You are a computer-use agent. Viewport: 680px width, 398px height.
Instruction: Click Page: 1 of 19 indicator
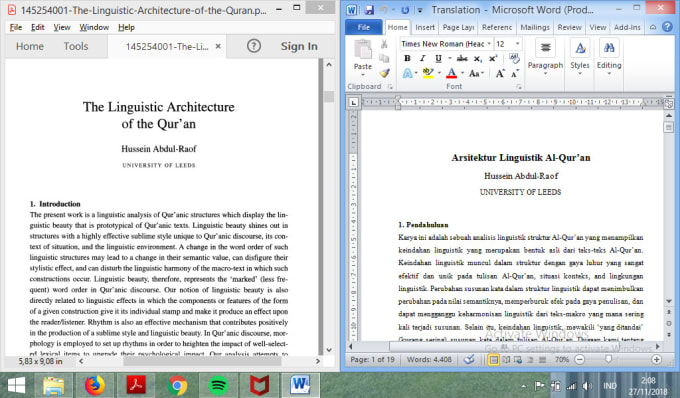click(x=372, y=359)
